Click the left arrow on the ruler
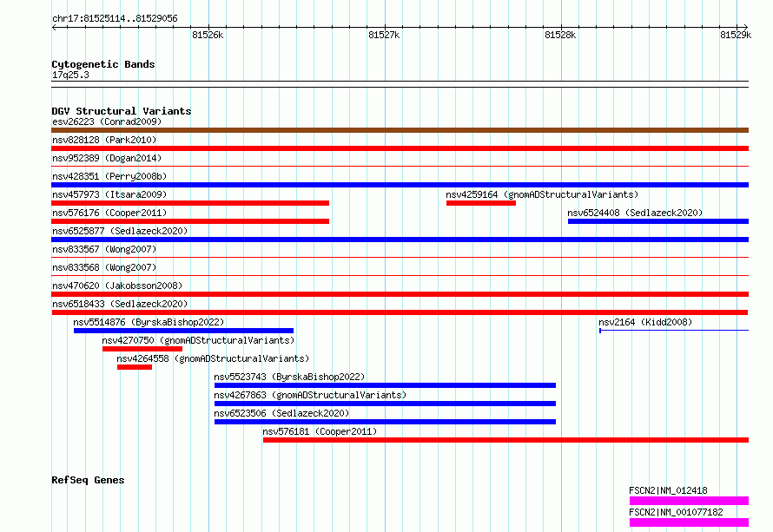773x532 pixels. (54, 27)
